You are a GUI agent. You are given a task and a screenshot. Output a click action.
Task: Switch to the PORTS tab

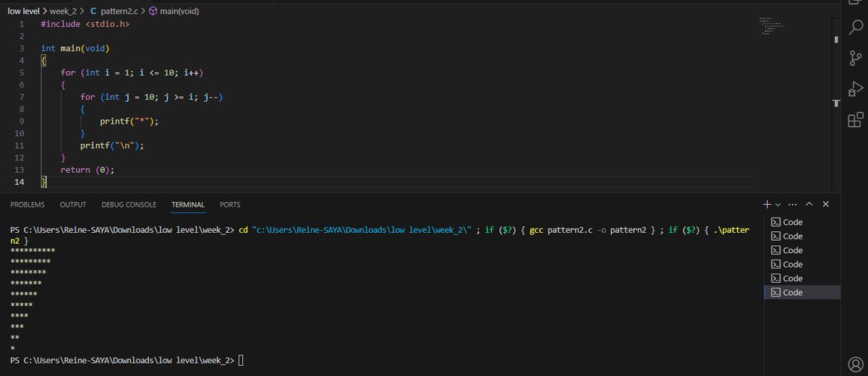pyautogui.click(x=230, y=205)
